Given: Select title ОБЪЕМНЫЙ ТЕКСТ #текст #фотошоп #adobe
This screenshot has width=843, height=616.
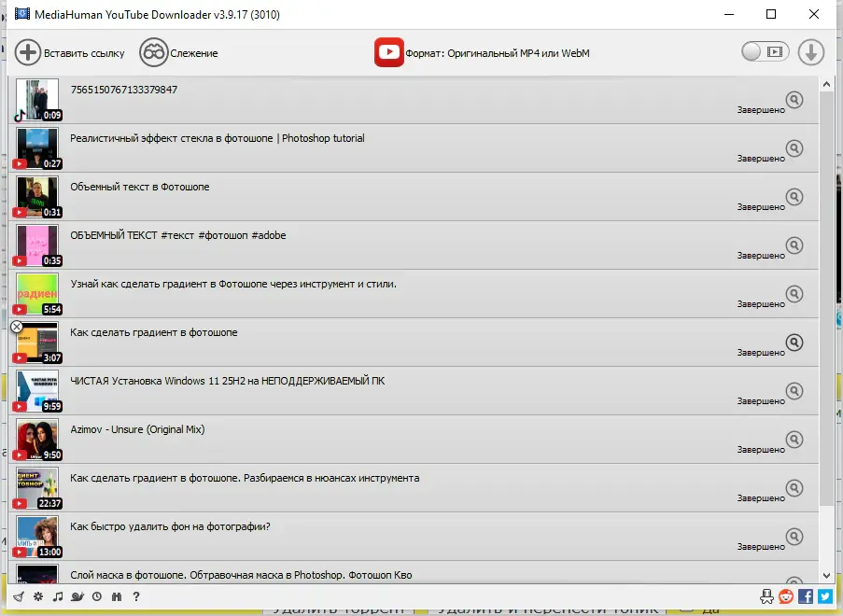Looking at the screenshot, I should click(178, 235).
